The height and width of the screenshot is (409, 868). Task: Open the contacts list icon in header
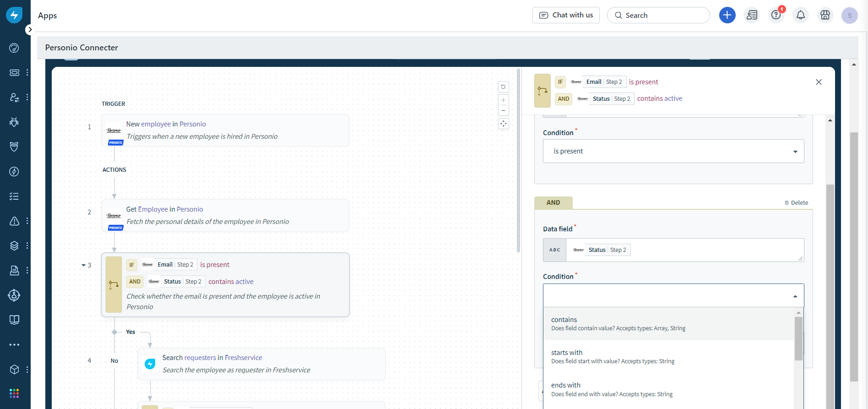coord(752,15)
